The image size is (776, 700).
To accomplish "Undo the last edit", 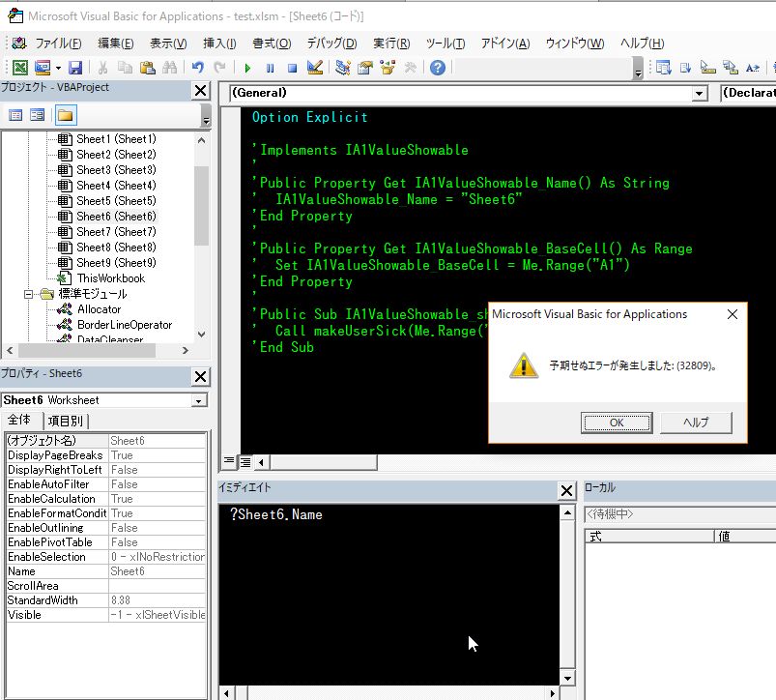I will (x=198, y=67).
